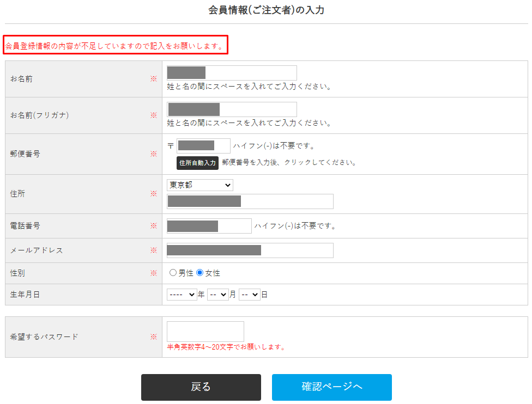This screenshot has height=404, width=532.
Task: Click the address text input field
Action: click(250, 201)
